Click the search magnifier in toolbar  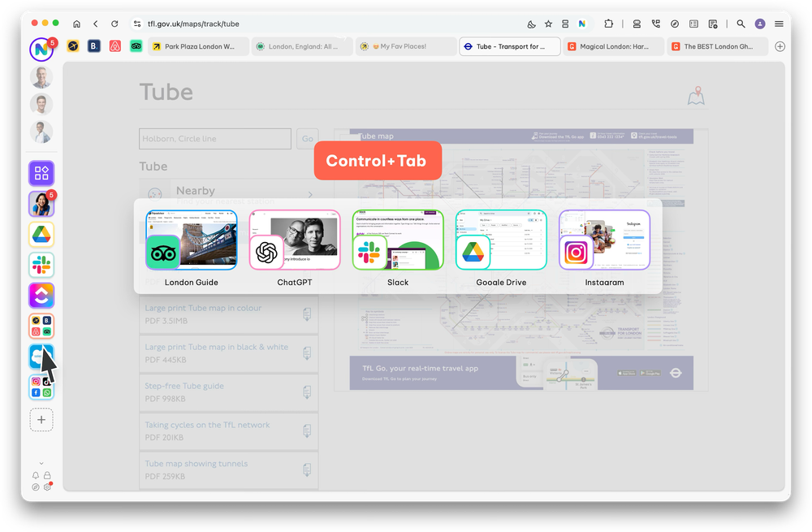click(741, 24)
